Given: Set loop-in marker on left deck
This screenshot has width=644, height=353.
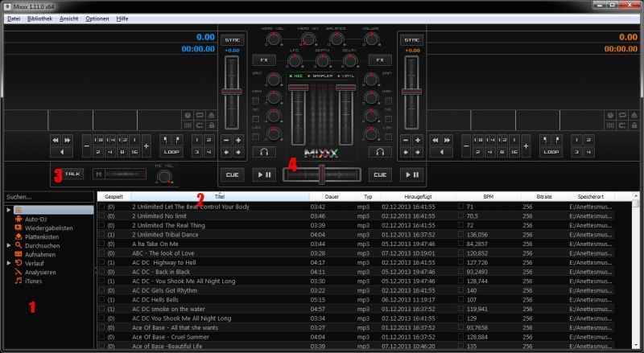Looking at the screenshot, I should pos(166,140).
